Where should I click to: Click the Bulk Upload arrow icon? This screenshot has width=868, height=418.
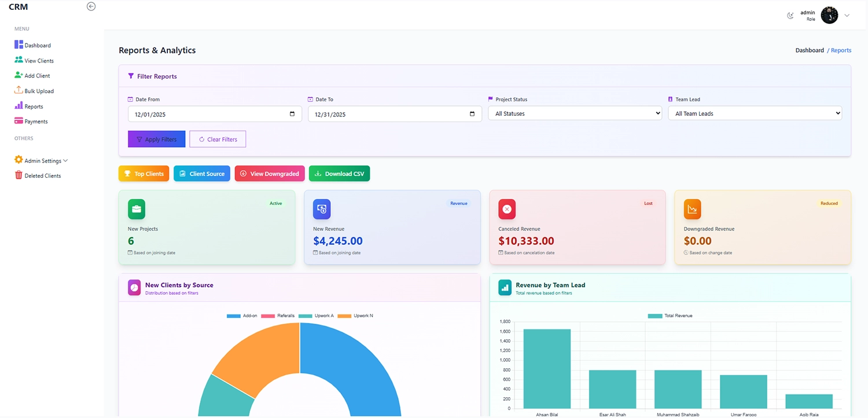click(x=19, y=90)
